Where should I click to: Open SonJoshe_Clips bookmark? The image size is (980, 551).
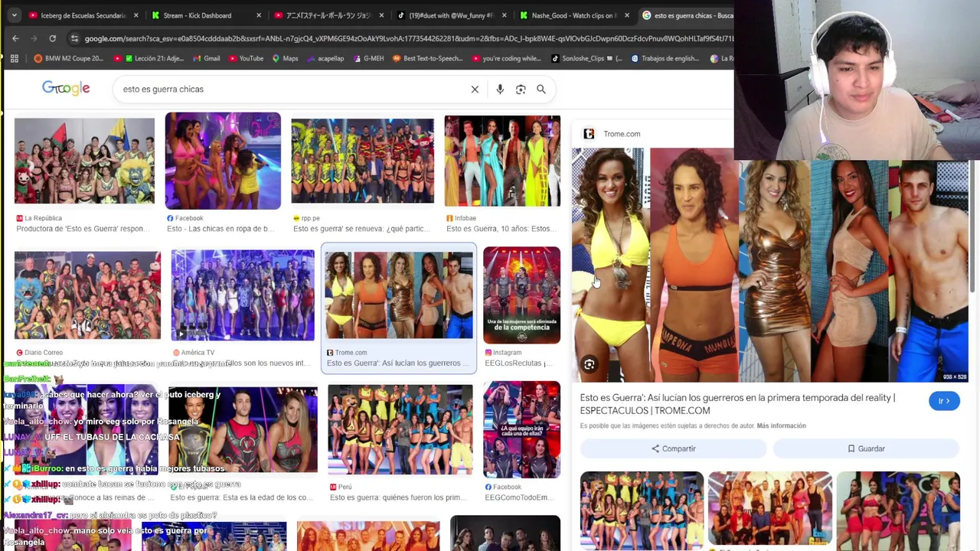pos(586,58)
